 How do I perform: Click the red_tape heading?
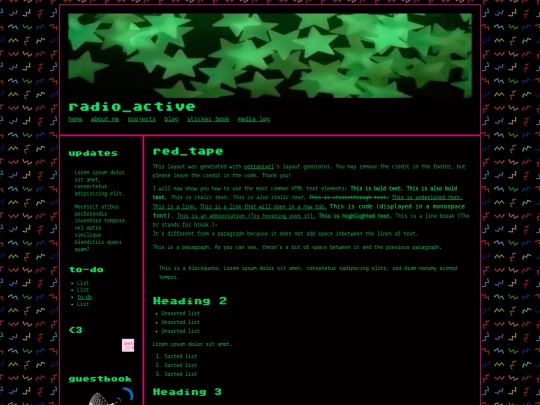point(188,151)
